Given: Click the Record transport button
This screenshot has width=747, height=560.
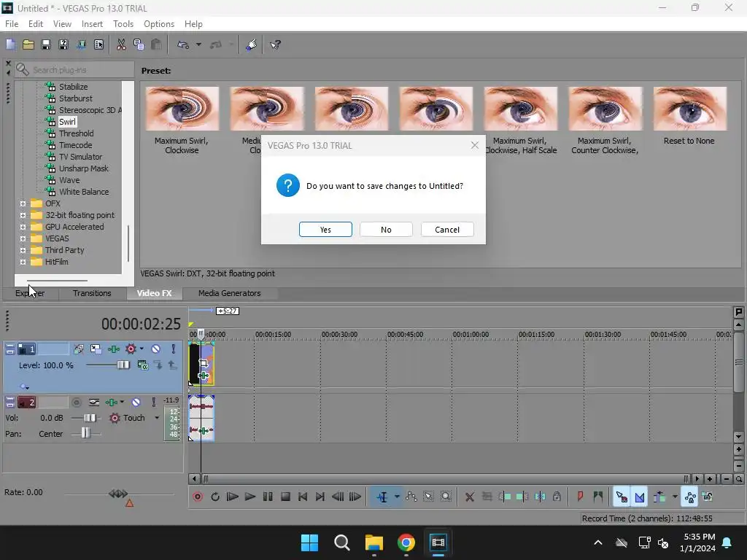Looking at the screenshot, I should click(198, 497).
